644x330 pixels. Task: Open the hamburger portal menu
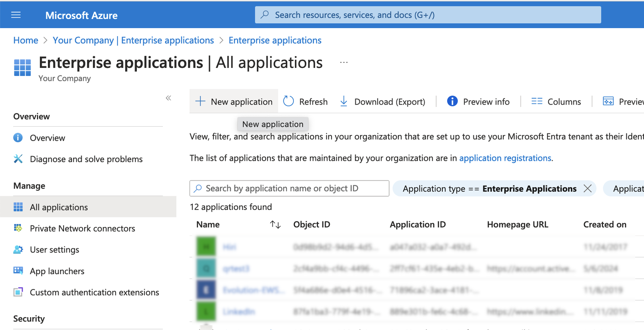tap(16, 15)
